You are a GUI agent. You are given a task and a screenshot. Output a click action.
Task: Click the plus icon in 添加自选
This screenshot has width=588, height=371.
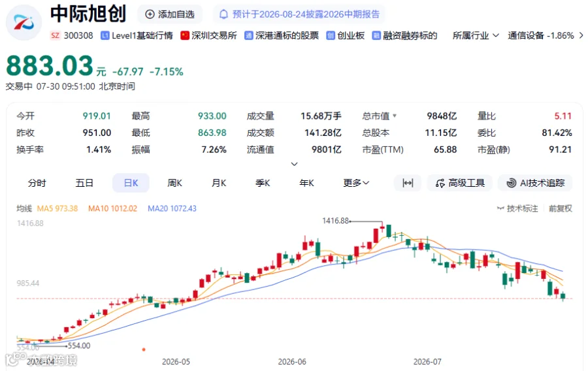click(x=150, y=14)
